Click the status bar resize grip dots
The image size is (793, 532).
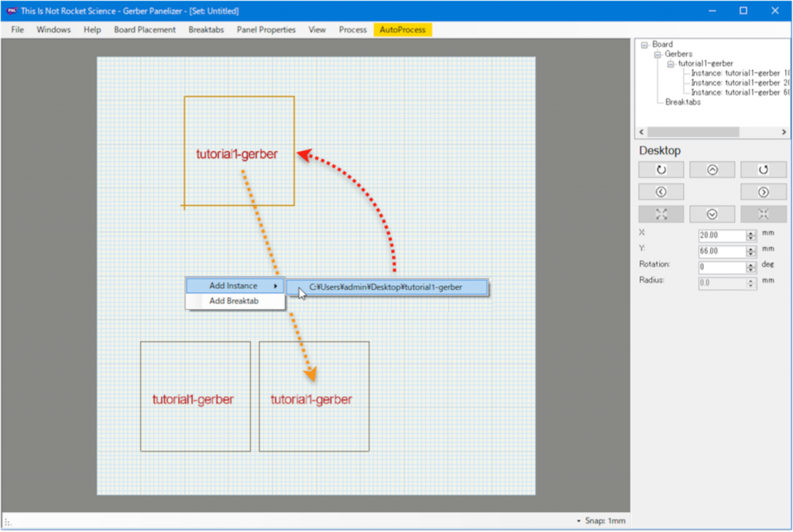tap(8, 522)
